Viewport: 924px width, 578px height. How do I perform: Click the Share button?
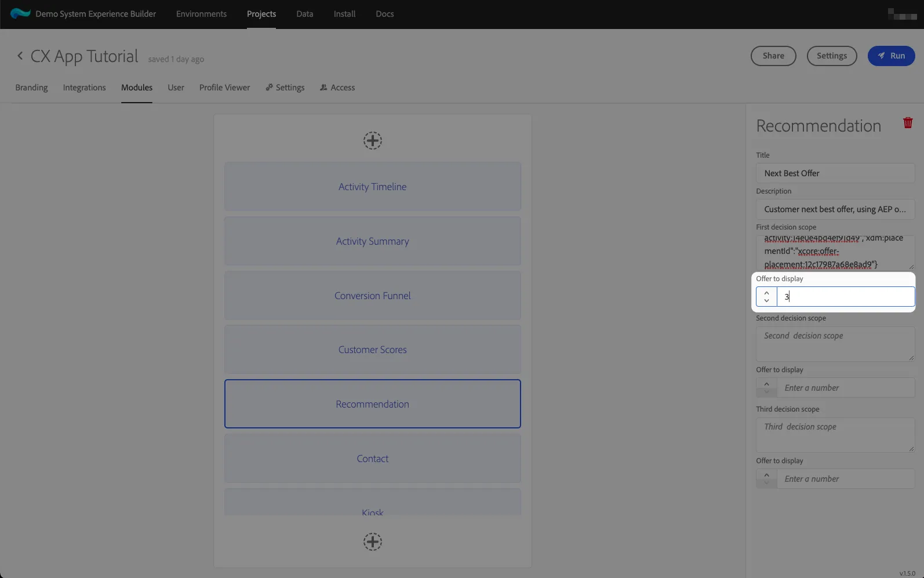pyautogui.click(x=773, y=56)
